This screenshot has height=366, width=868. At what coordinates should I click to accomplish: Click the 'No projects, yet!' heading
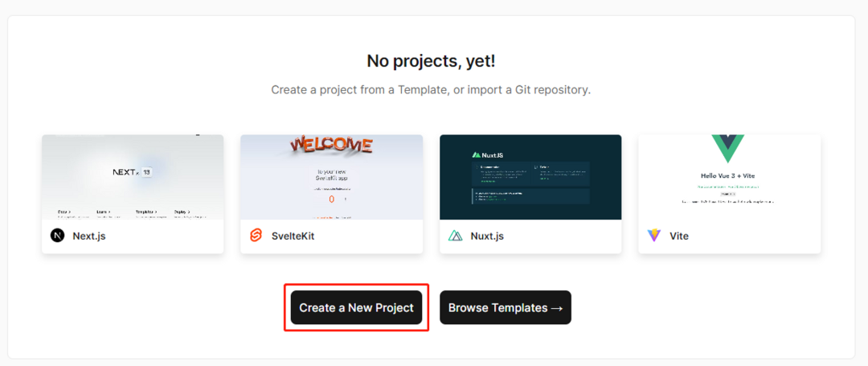(432, 61)
